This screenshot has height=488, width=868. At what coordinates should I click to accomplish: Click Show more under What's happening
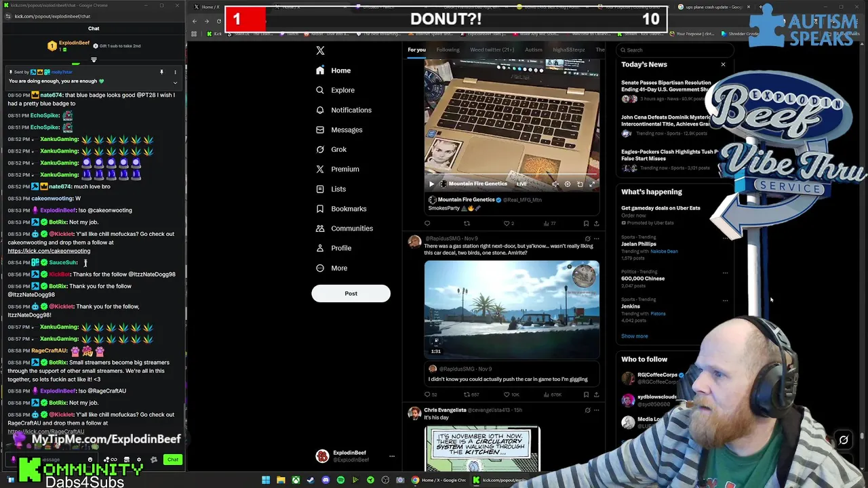(635, 336)
